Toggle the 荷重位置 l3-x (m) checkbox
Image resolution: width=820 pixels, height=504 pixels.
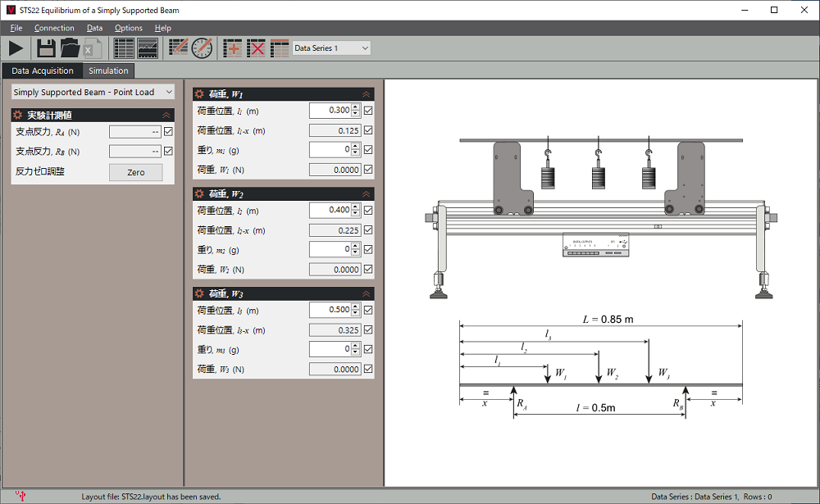click(x=368, y=330)
